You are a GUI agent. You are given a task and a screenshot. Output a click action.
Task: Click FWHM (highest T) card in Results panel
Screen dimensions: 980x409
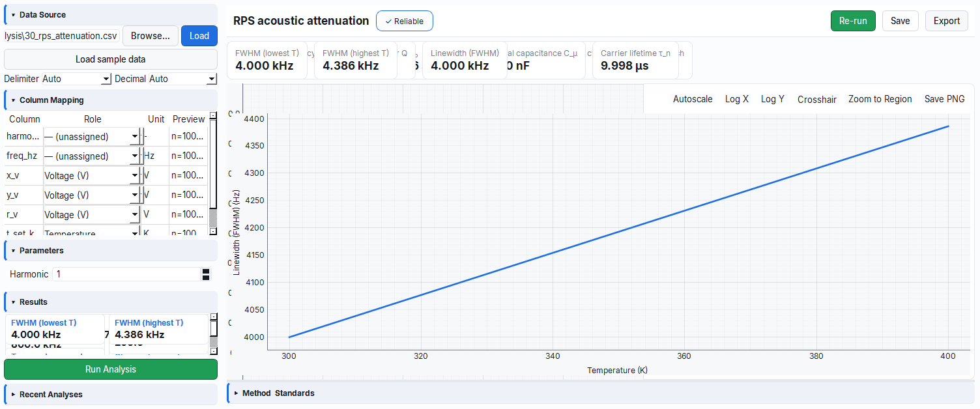coord(158,330)
